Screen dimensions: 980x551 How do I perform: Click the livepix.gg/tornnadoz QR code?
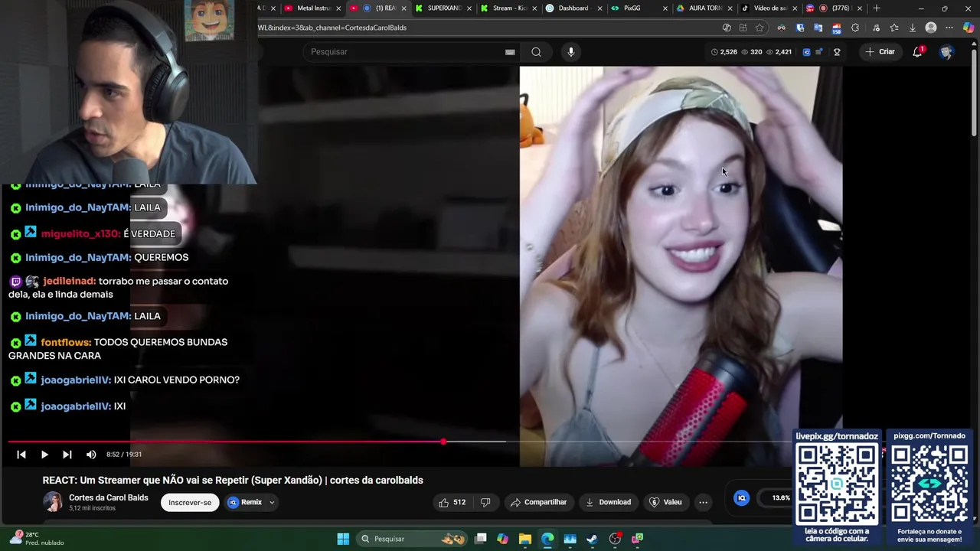coord(837,482)
